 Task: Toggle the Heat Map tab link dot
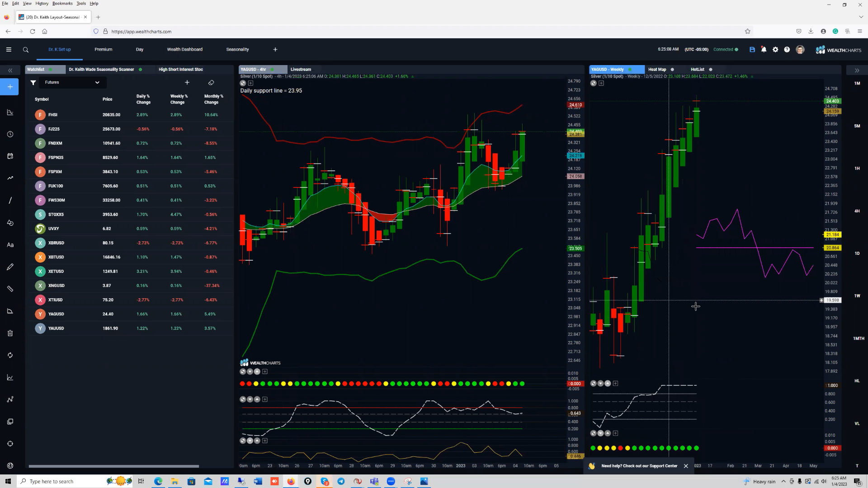672,70
